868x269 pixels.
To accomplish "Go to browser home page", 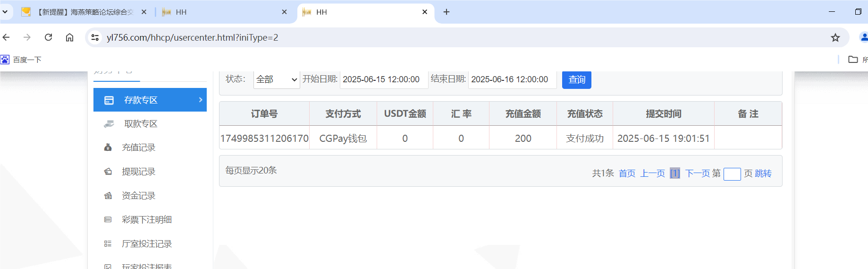I will [69, 37].
